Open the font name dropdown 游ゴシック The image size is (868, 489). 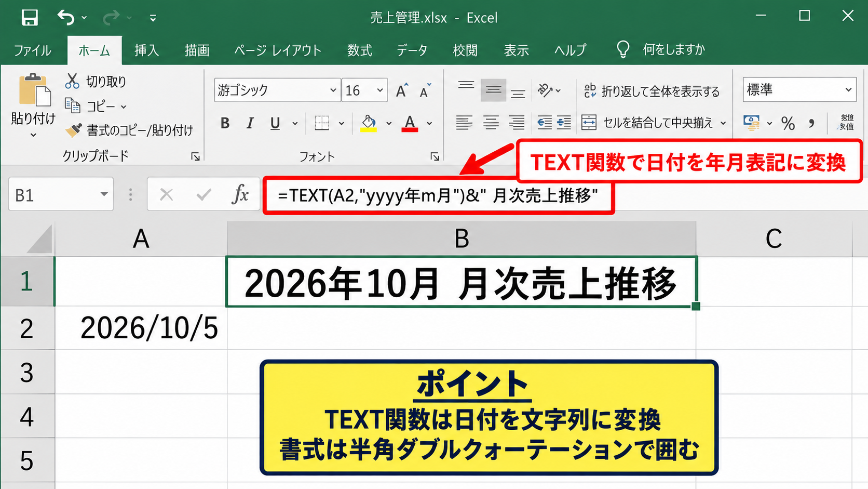332,90
